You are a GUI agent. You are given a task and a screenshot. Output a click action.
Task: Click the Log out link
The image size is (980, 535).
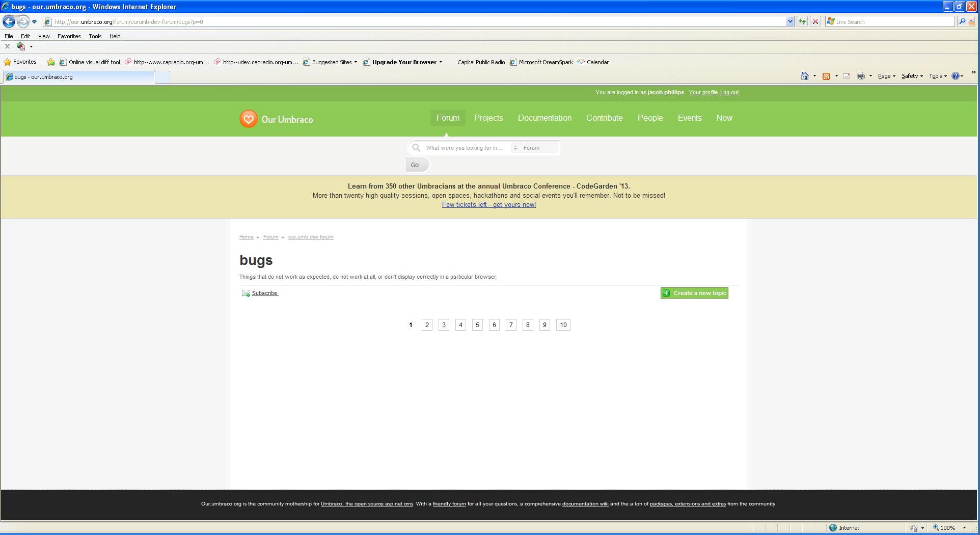point(729,92)
